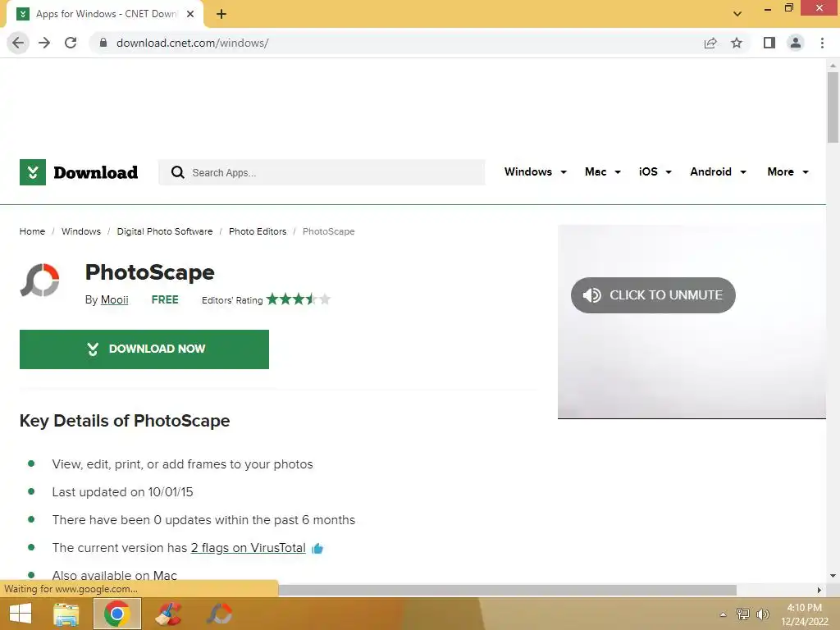Screen dimensions: 840x630
Task: View site security lock info
Action: pyautogui.click(x=103, y=43)
